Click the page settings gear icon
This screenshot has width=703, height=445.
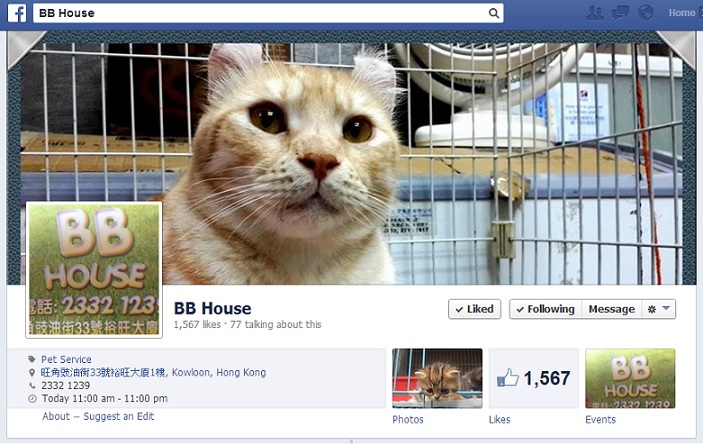point(652,309)
